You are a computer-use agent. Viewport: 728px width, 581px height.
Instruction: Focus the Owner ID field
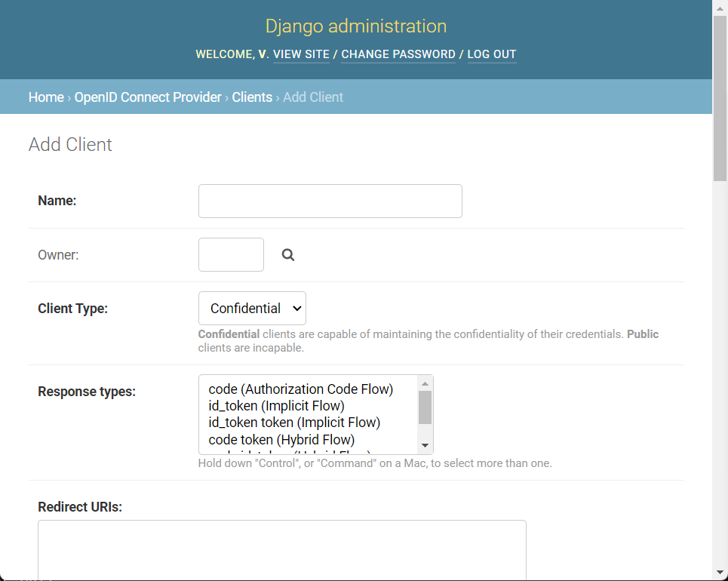click(231, 254)
